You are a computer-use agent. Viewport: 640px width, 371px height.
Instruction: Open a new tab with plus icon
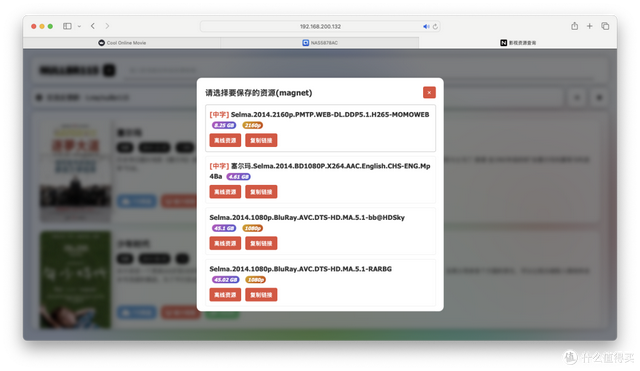589,26
